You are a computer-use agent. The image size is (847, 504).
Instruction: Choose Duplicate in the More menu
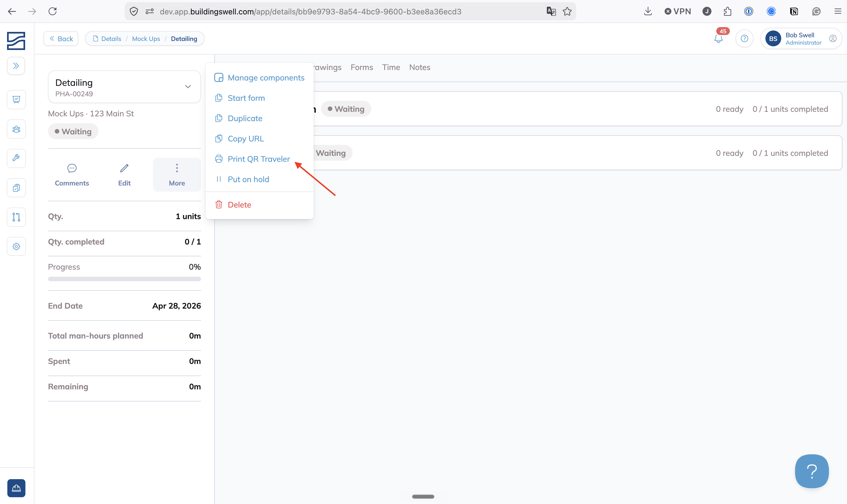point(259,119)
